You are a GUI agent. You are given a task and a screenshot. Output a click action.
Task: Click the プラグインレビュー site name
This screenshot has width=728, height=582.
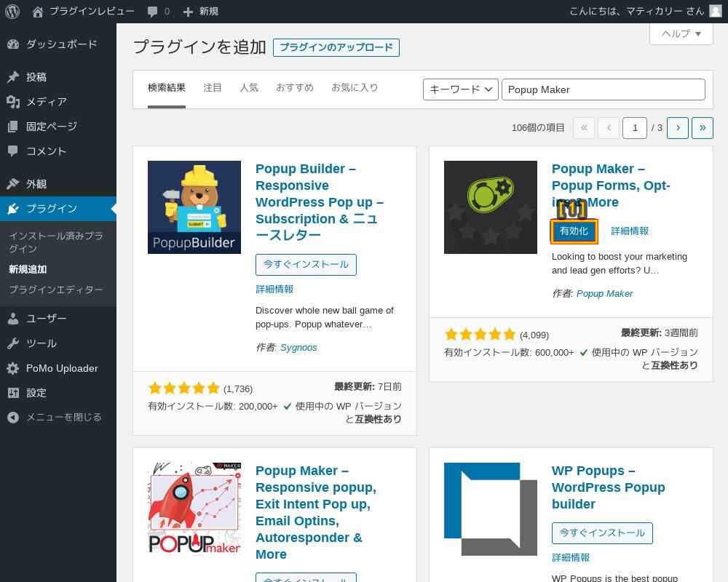(92, 11)
